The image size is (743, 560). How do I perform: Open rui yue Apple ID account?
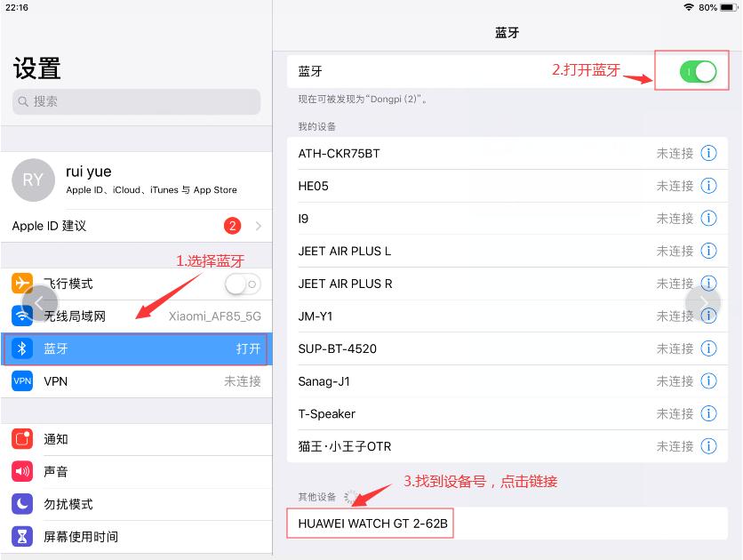pos(137,180)
